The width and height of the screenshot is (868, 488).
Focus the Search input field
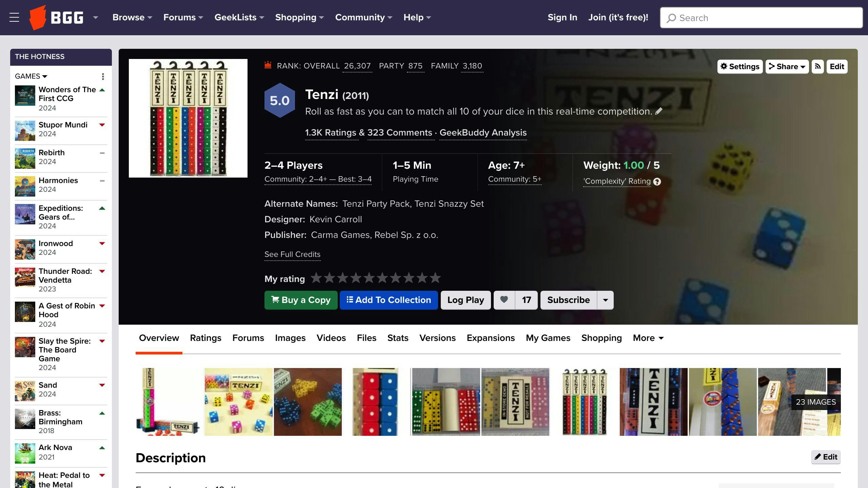(x=761, y=18)
